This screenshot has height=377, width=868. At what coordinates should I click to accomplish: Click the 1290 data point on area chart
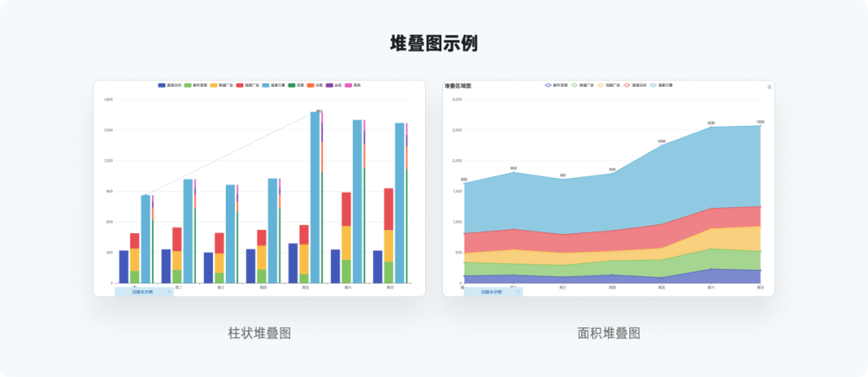click(x=661, y=145)
